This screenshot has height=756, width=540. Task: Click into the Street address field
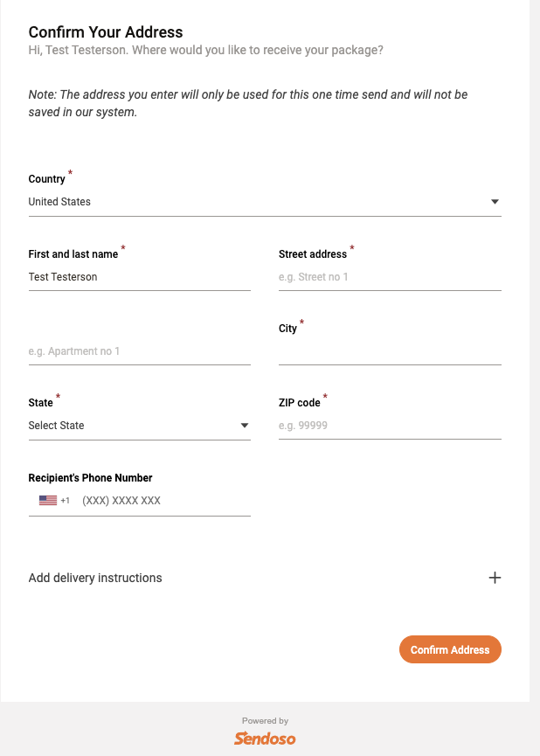pos(390,277)
